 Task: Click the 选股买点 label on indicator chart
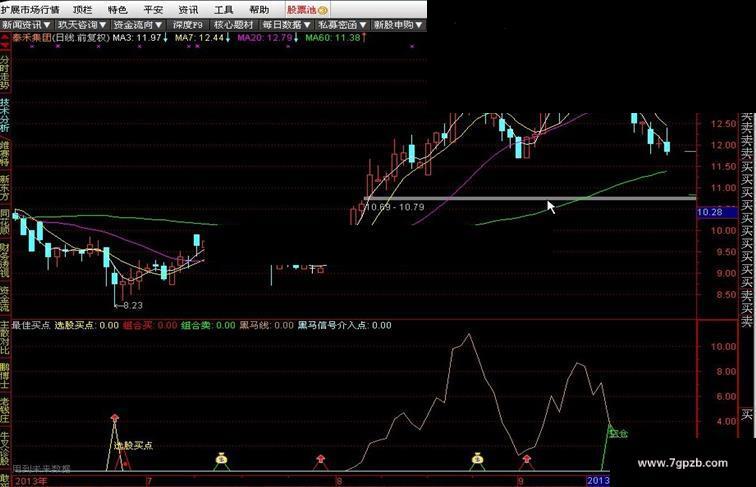pos(134,445)
